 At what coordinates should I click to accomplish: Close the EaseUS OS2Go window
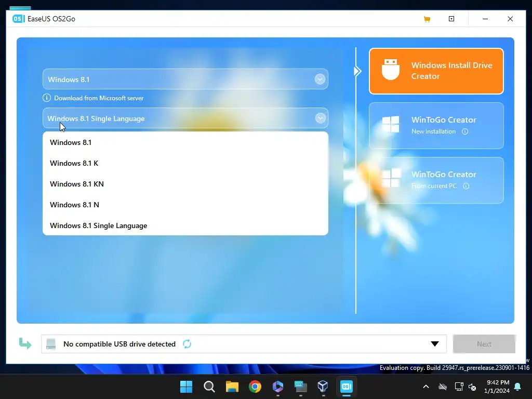click(510, 19)
